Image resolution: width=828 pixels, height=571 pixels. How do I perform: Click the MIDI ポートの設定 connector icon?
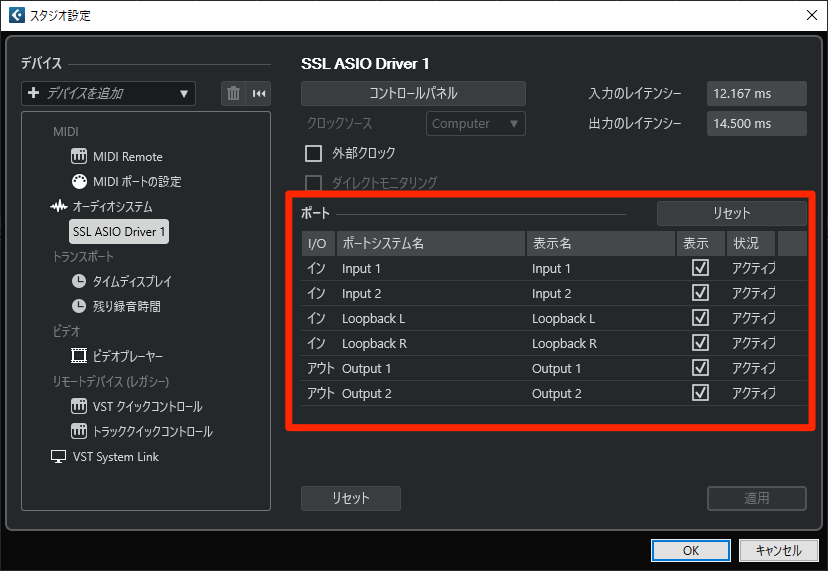79,181
